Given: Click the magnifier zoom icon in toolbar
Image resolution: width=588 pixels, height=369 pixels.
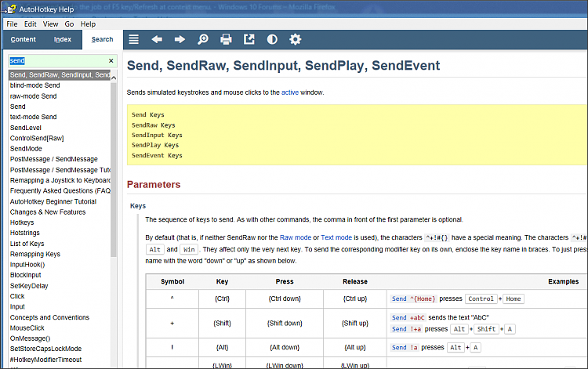Looking at the screenshot, I should click(203, 39).
